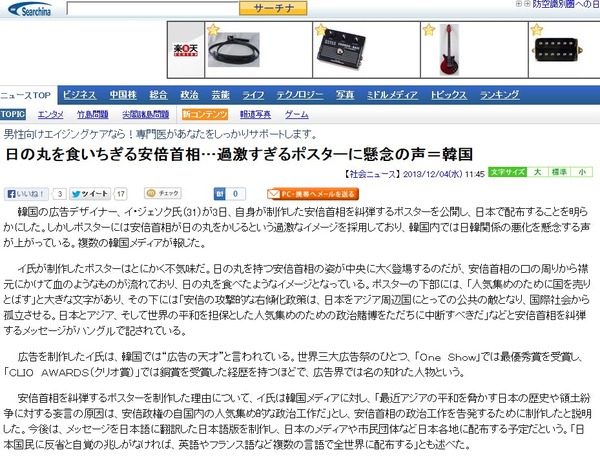600x459 pixels.
Task: Set text size to 小
Action: [x=582, y=172]
